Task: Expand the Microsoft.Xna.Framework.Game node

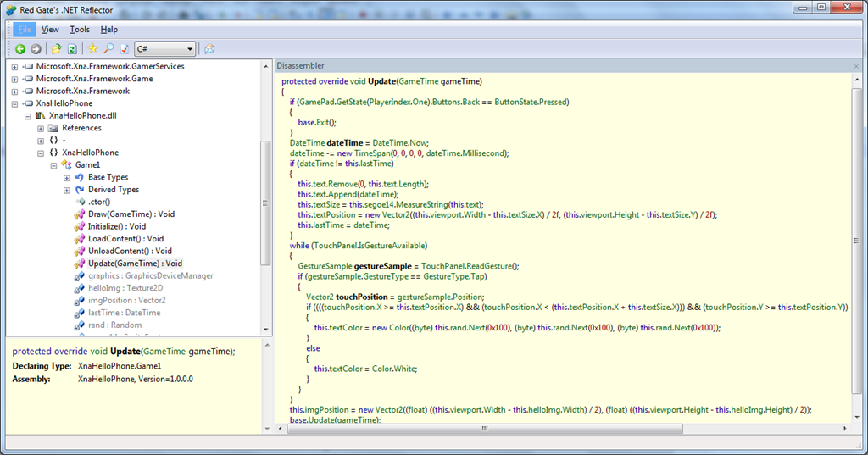Action: (15, 79)
